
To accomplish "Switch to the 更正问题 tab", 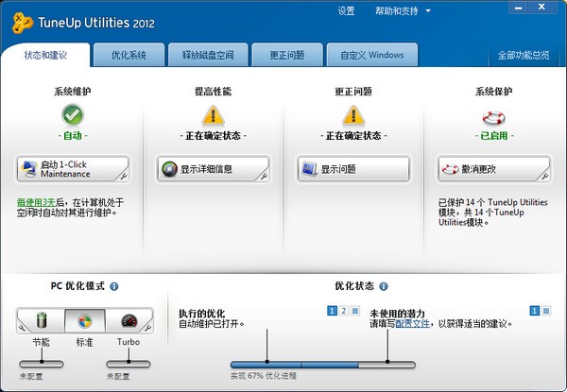I will coord(287,56).
